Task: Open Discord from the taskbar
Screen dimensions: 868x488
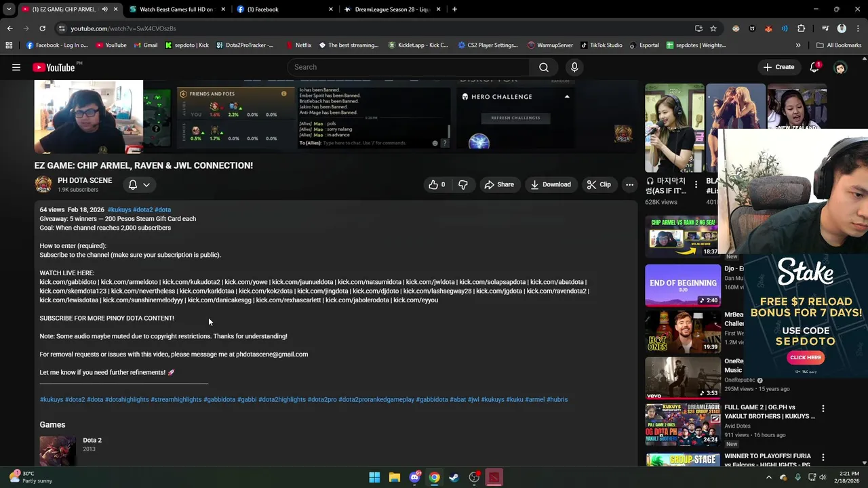Action: [414, 477]
